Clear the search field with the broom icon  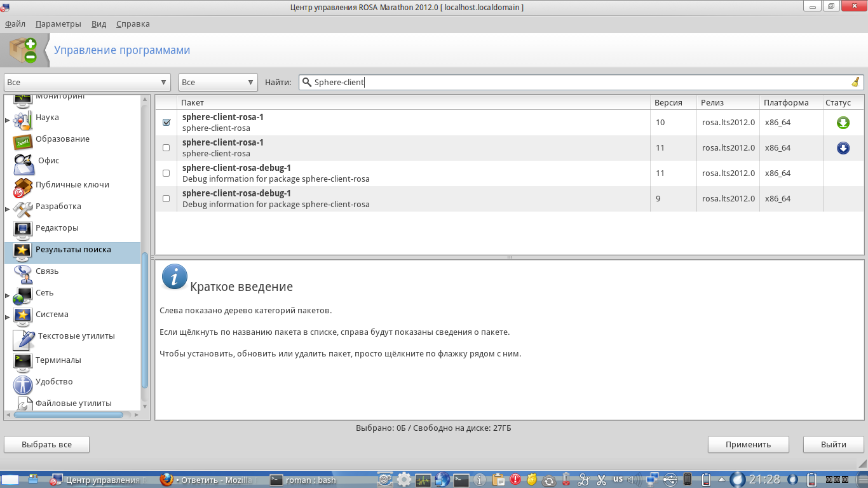point(855,82)
